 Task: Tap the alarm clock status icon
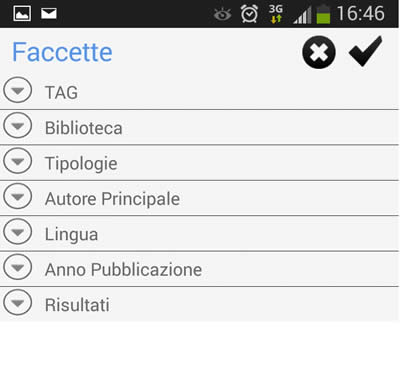pos(249,14)
